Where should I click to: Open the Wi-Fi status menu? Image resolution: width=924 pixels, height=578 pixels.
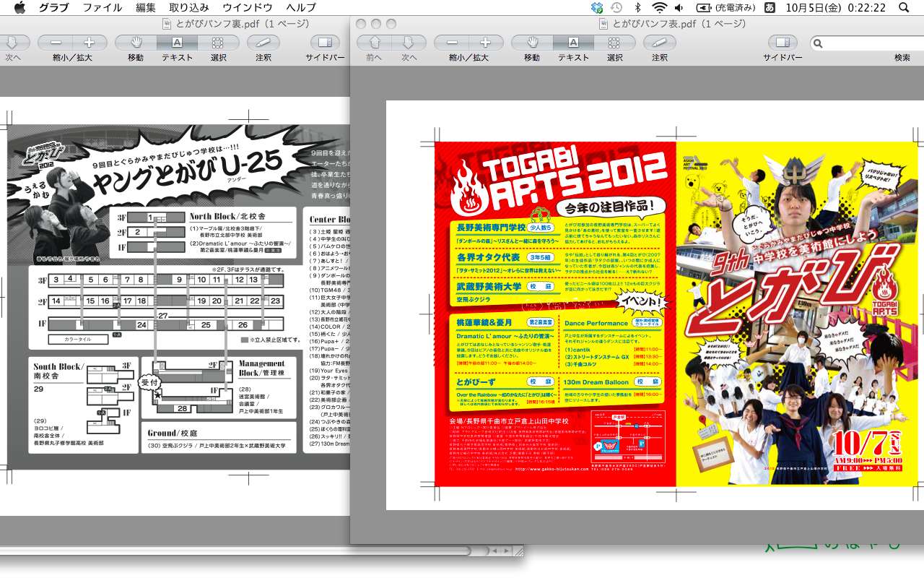[x=658, y=8]
